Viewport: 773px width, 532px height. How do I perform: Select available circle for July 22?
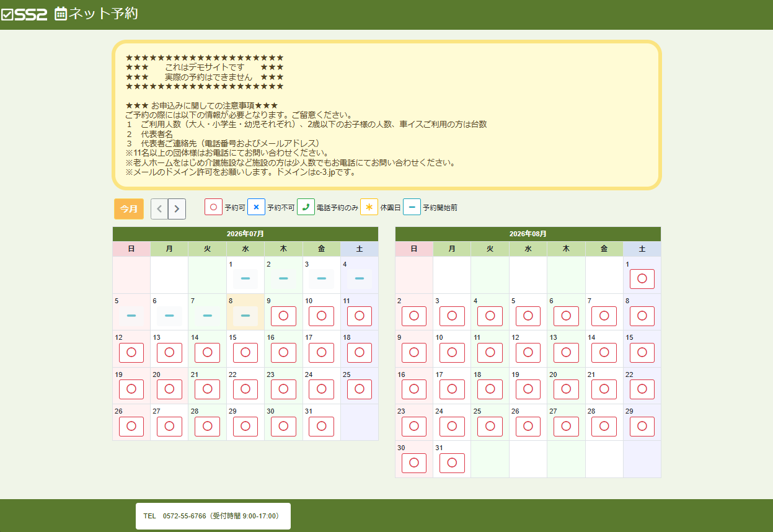pyautogui.click(x=245, y=389)
